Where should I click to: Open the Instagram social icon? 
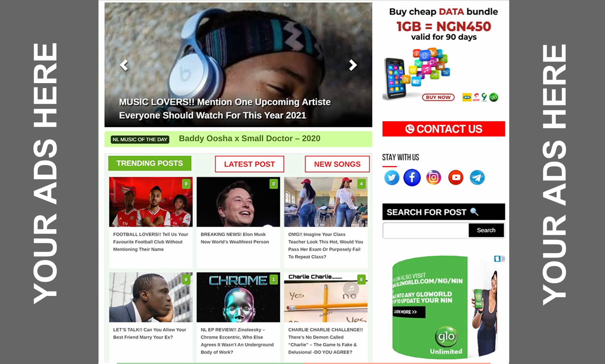pos(434,178)
